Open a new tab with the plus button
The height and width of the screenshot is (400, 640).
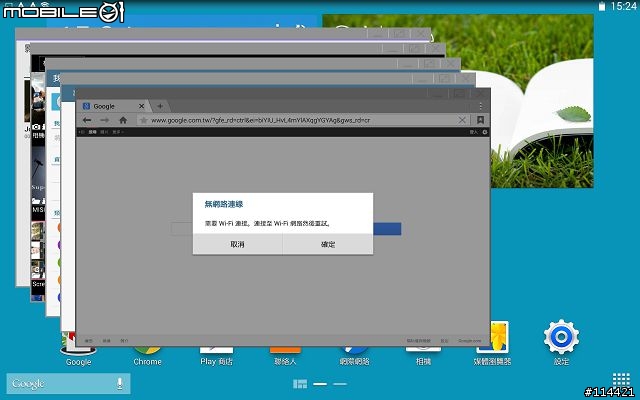point(160,106)
